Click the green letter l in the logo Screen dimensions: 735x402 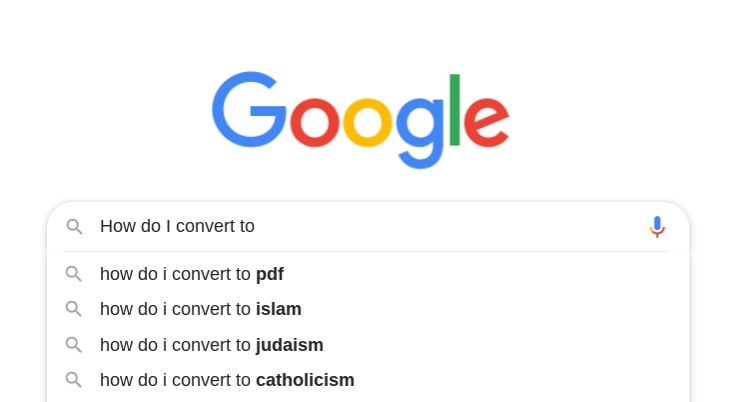(455, 110)
